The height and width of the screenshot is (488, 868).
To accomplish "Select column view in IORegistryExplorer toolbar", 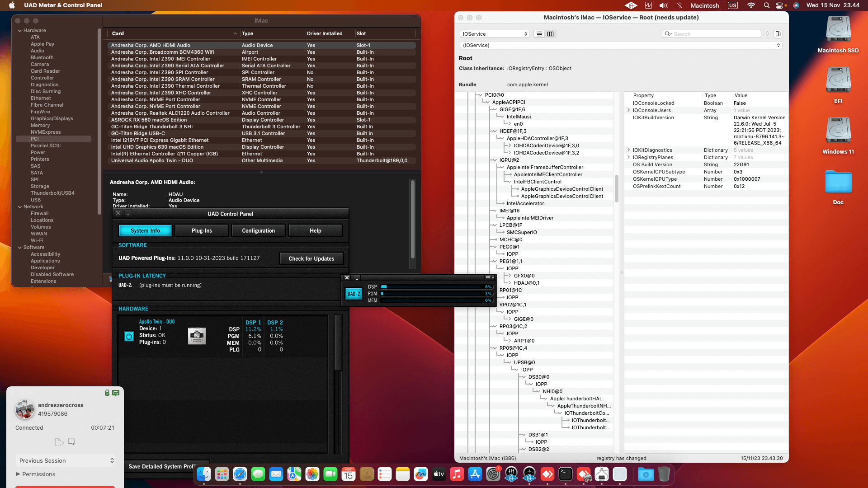I will 551,34.
